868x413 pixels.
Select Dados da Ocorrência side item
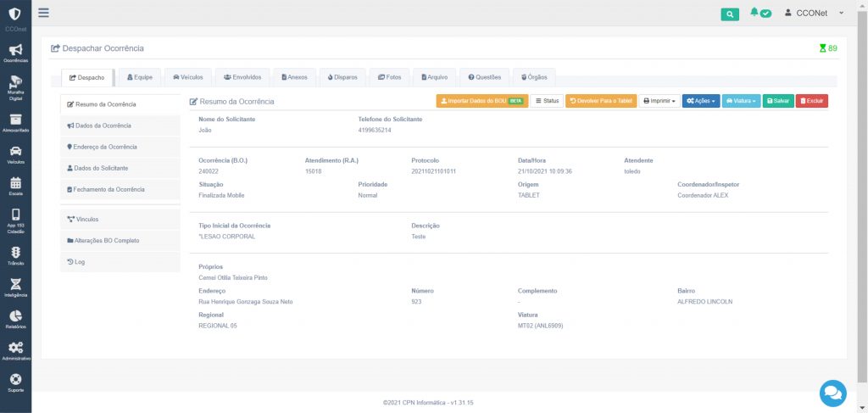click(120, 126)
